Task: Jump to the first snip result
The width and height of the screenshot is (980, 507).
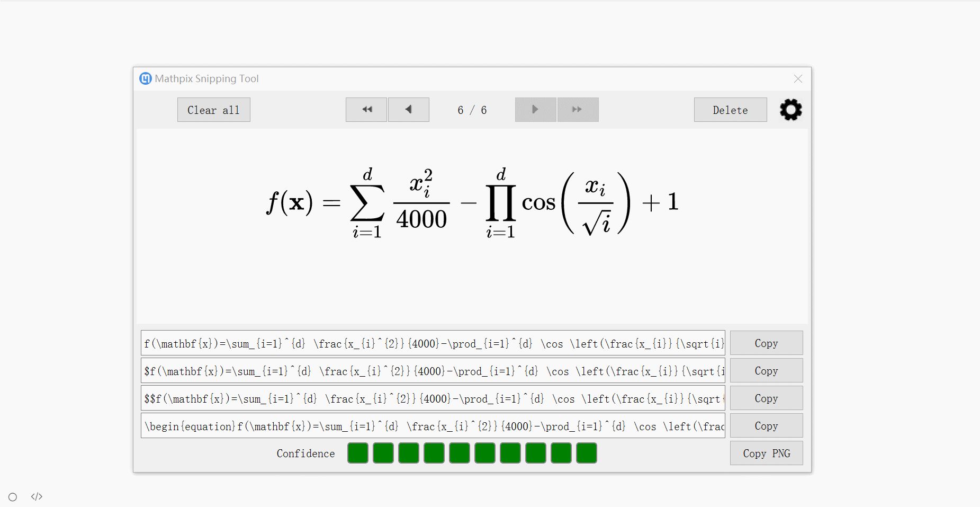Action: pos(366,110)
